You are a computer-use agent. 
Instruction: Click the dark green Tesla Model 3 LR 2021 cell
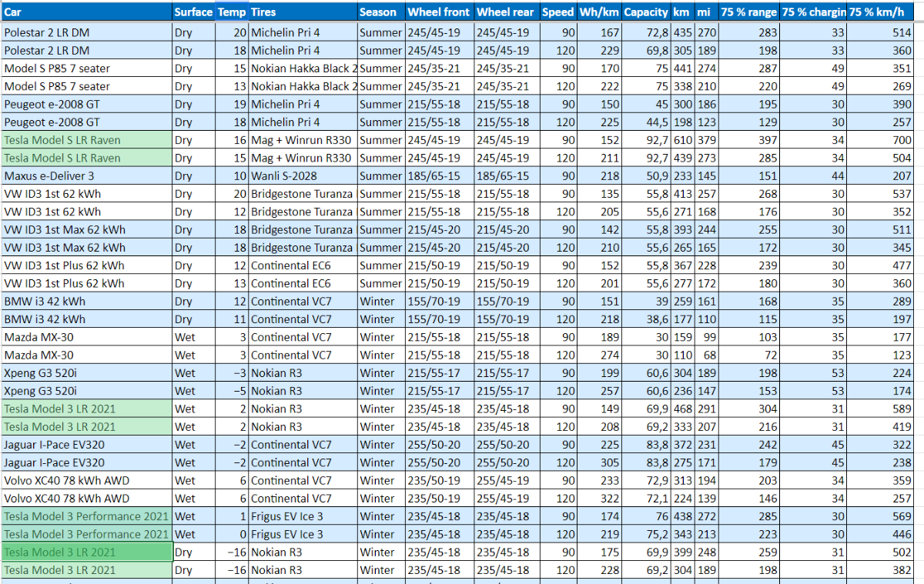[x=85, y=552]
